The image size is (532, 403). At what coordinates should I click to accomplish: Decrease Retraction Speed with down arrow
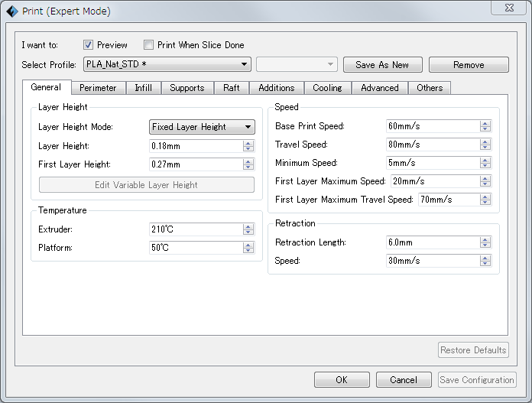(485, 264)
